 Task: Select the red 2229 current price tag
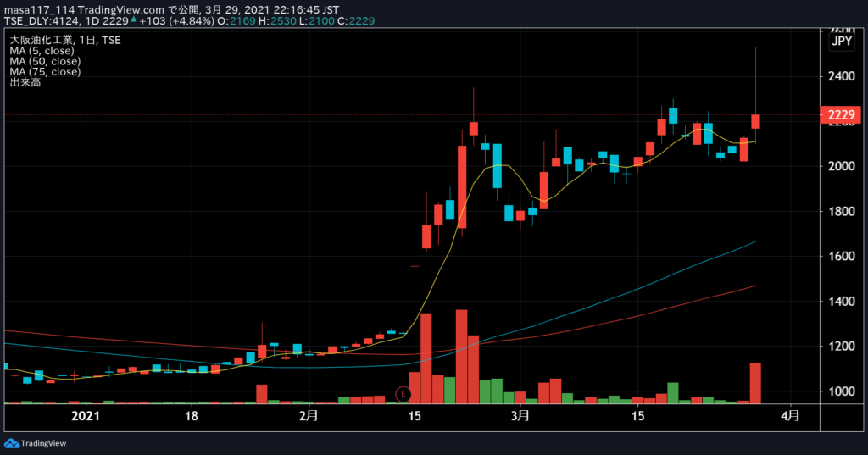840,114
